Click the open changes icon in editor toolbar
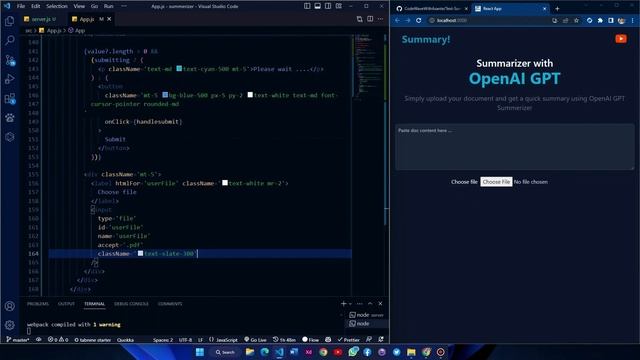The height and width of the screenshot is (360, 640). 360,19
